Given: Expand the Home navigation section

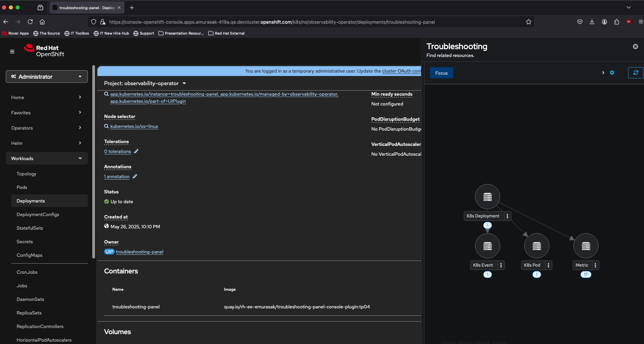Looking at the screenshot, I should point(47,97).
